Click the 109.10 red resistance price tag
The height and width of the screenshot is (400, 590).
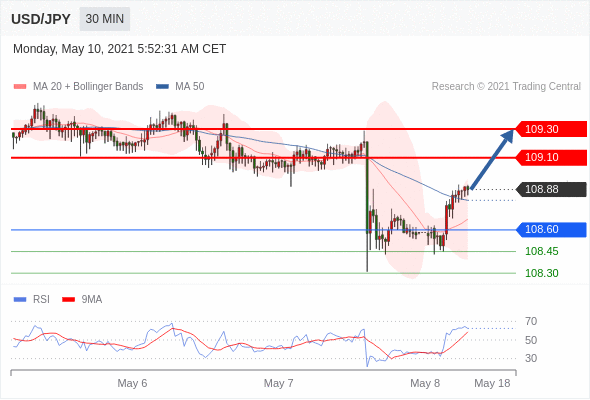tap(551, 157)
